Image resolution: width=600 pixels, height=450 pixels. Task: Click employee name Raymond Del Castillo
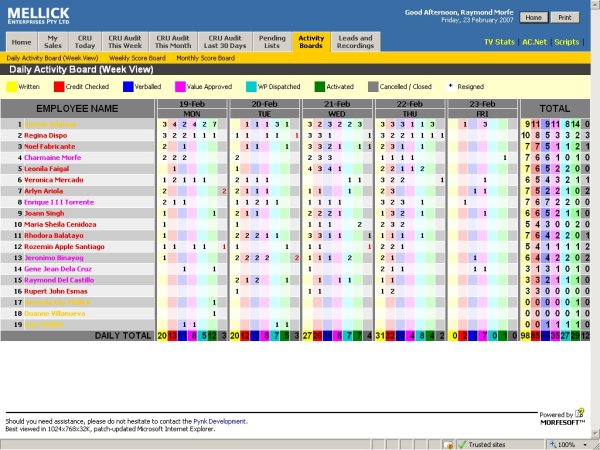point(59,280)
